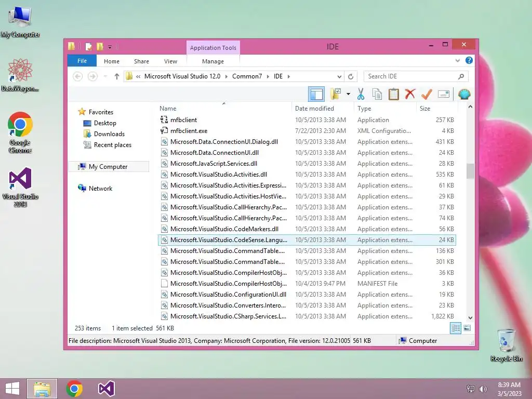Click the Forward navigation arrow
This screenshot has height=399, width=532.
tap(92, 76)
